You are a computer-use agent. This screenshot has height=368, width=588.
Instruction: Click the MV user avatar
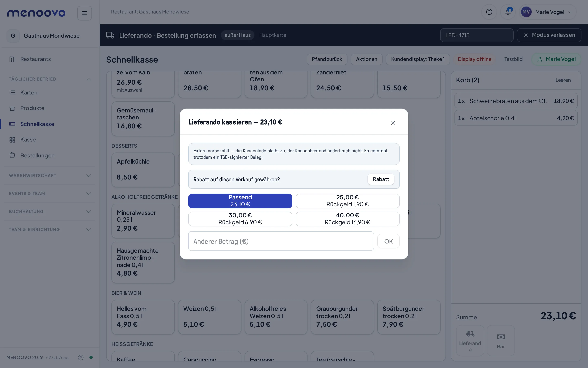(526, 12)
